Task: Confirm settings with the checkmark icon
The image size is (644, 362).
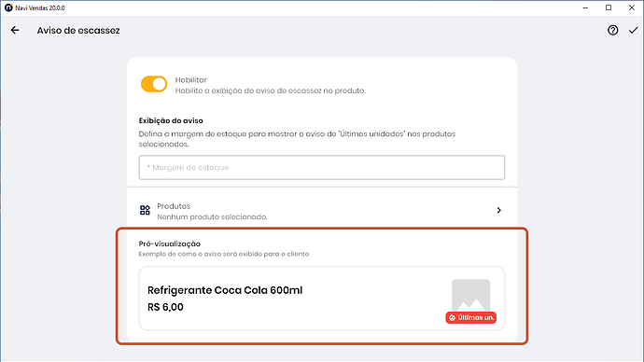Action: pos(634,30)
